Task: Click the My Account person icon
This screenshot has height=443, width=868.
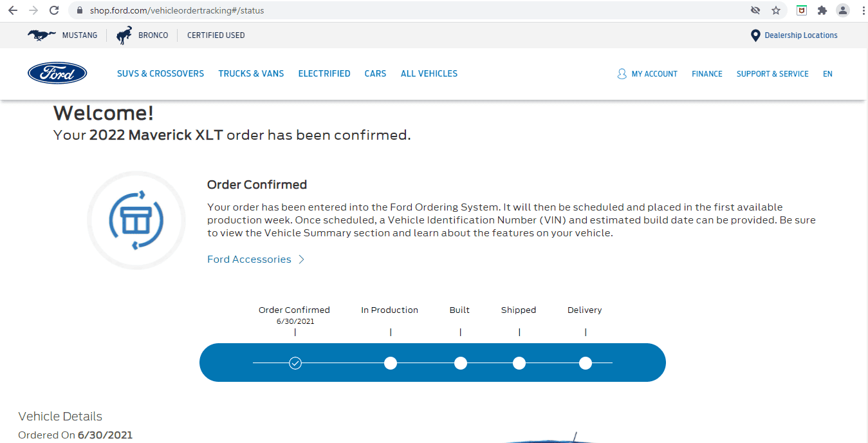Action: [x=622, y=74]
